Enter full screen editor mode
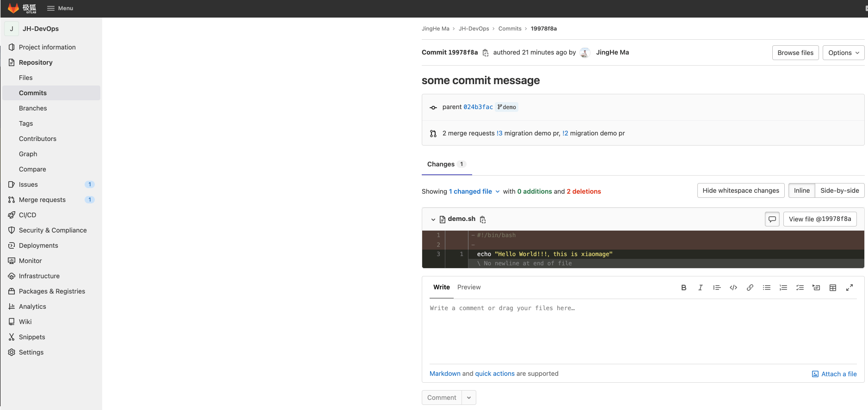The height and width of the screenshot is (410, 868). click(850, 288)
